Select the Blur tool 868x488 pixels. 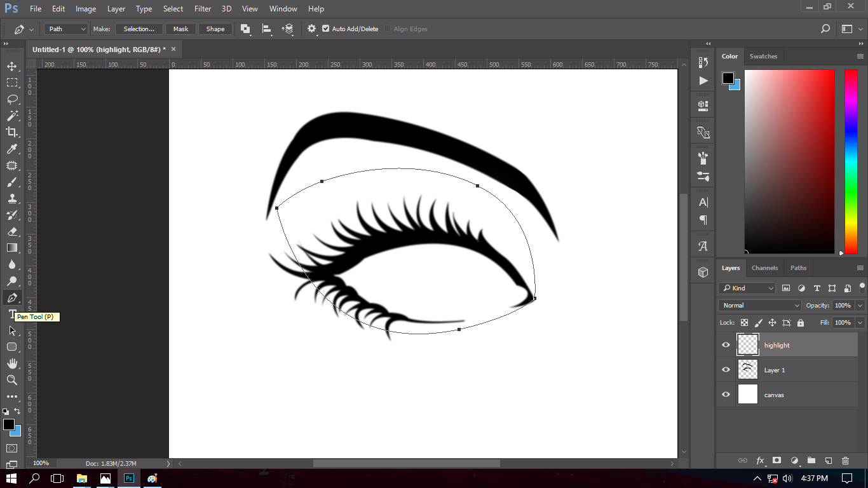click(x=11, y=264)
